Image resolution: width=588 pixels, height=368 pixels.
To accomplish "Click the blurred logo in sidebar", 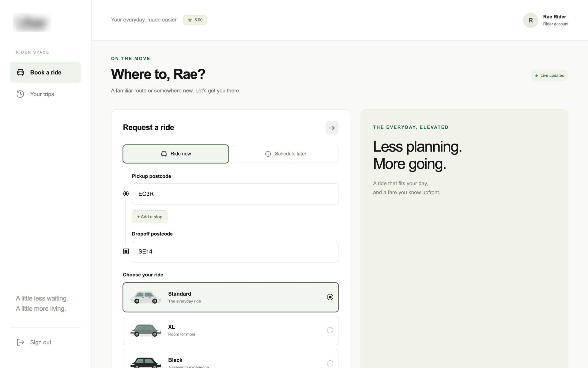I will coord(32,23).
